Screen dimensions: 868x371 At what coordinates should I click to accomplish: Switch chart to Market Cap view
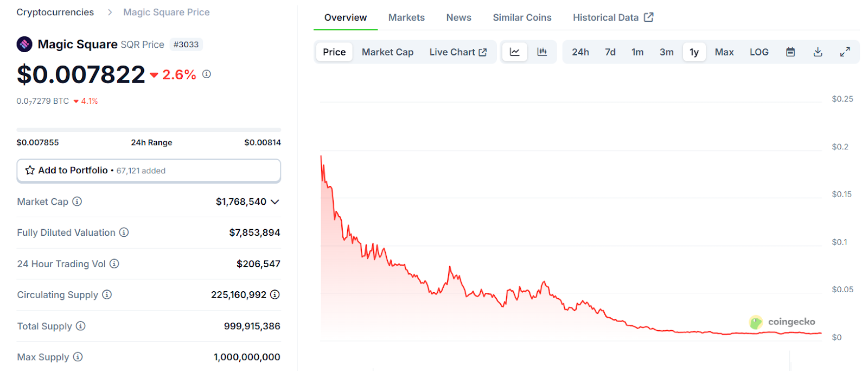(x=387, y=52)
